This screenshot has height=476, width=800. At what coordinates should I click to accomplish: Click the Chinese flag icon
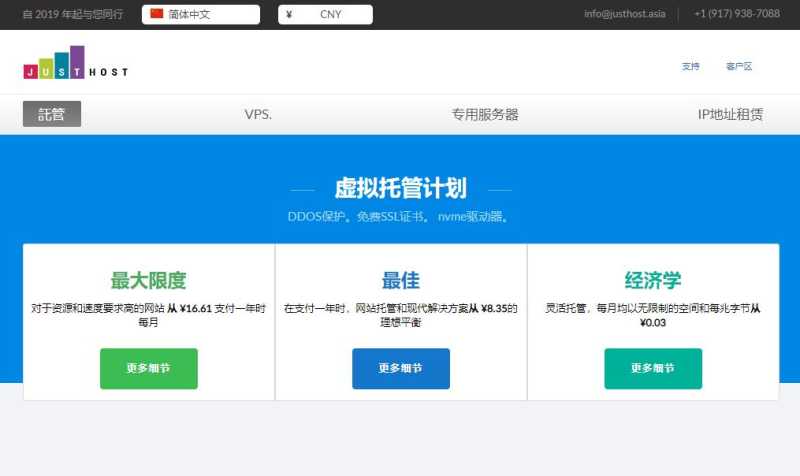point(157,14)
